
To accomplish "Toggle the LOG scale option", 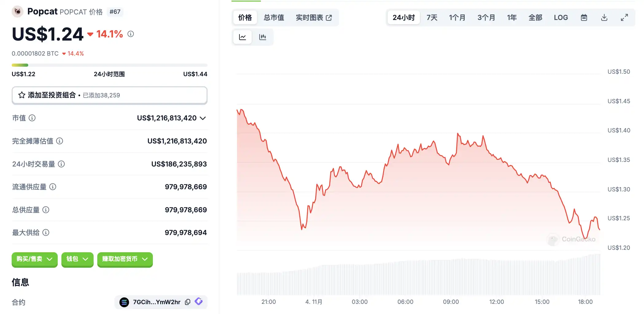I will (561, 18).
